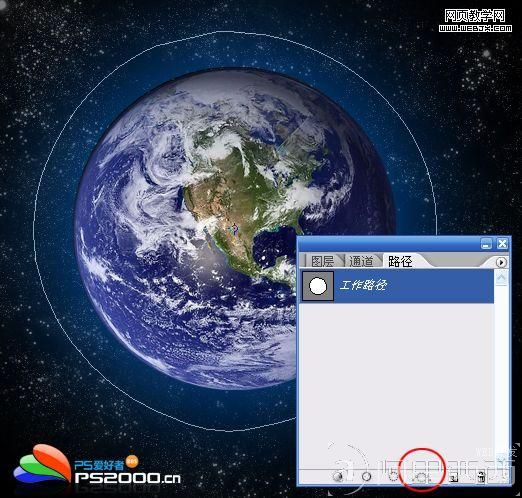Click the panel's blue title bar

[388, 244]
